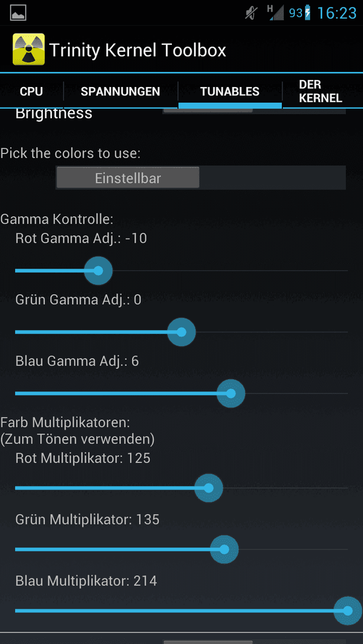
Task: Tap the picture notification icon in status bar
Action: [19, 13]
